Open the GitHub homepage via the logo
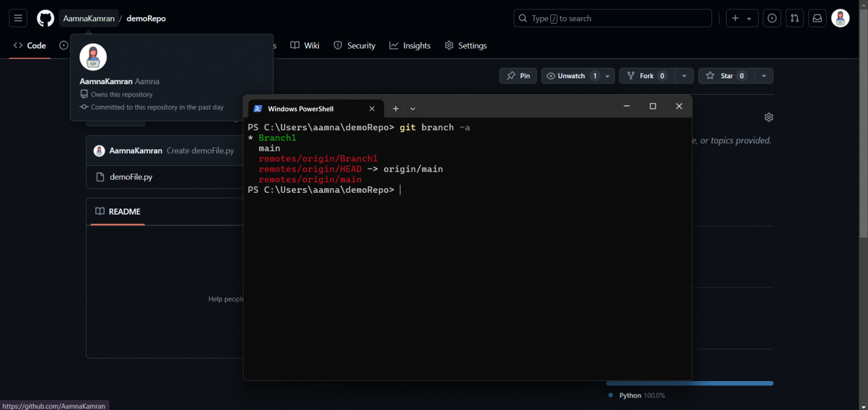868x410 pixels. [x=45, y=18]
